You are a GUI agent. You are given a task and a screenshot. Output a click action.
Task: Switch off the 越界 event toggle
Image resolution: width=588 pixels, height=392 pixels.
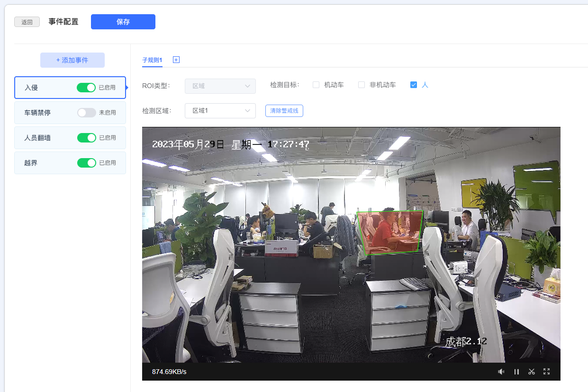(87, 163)
